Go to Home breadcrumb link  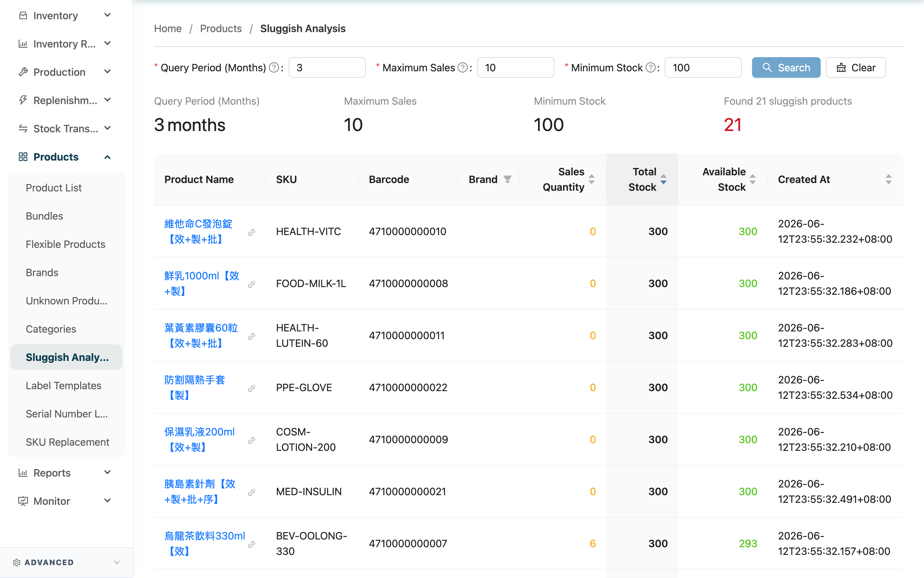click(167, 29)
